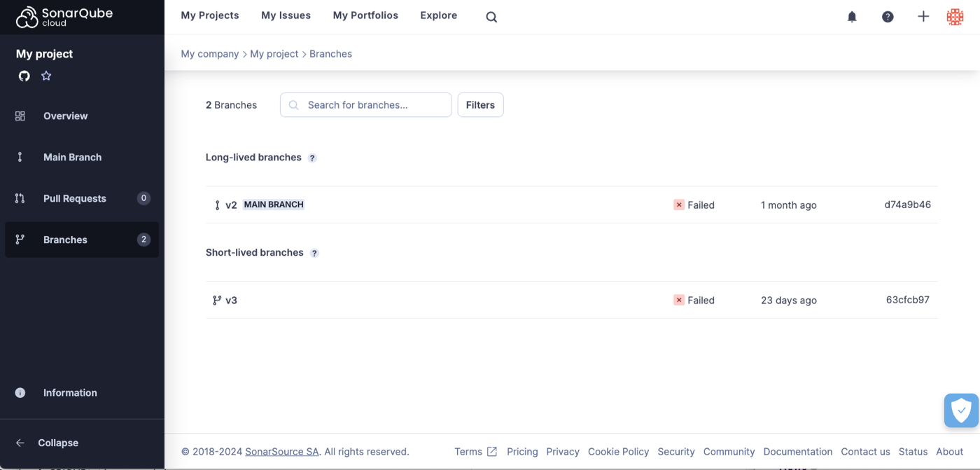Open the Short-lived branches help tooltip
Viewport: 980px width, 470px height.
(x=314, y=253)
